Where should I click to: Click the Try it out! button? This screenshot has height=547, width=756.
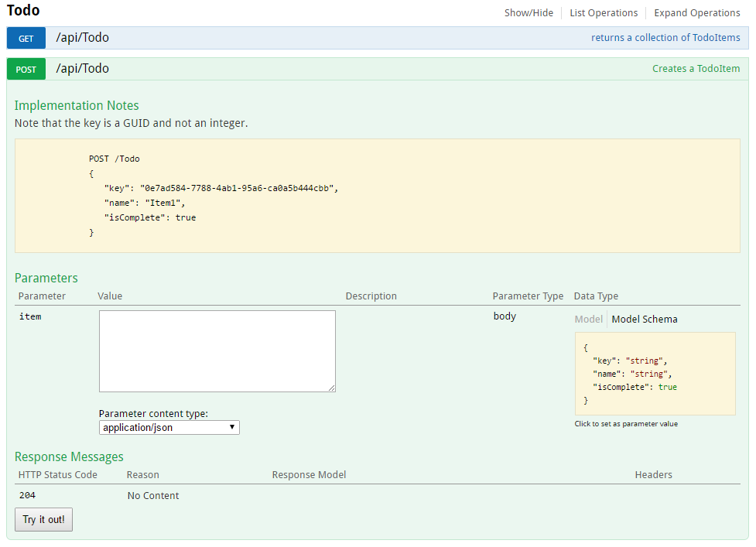43,519
